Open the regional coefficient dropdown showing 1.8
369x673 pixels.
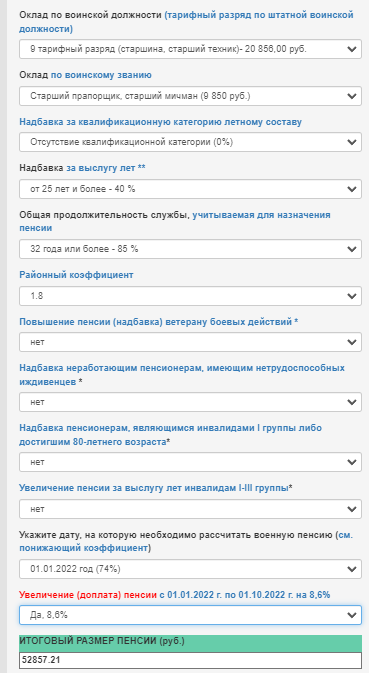click(190, 296)
